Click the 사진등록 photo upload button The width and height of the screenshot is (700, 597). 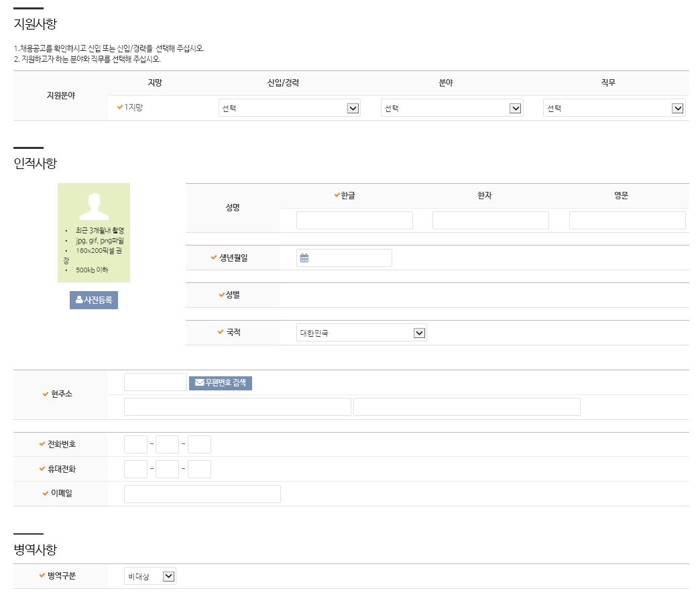(94, 301)
